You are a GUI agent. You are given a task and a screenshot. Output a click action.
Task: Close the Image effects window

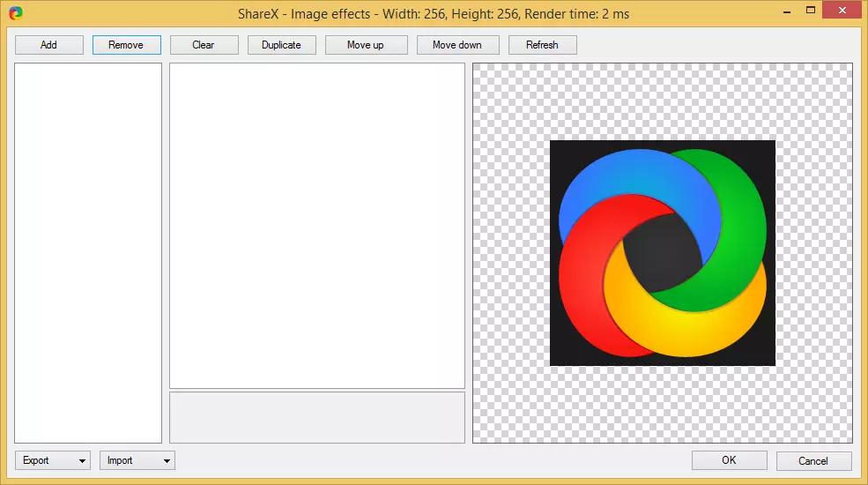point(844,11)
